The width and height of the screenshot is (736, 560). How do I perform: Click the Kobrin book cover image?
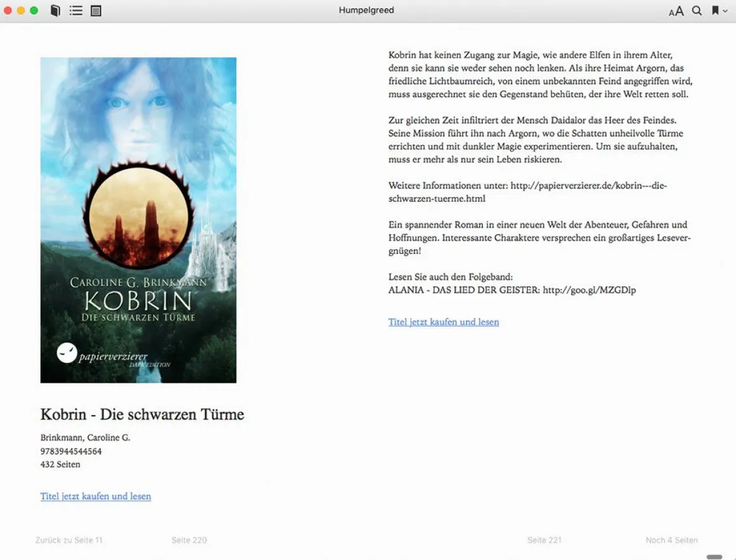coord(138,220)
